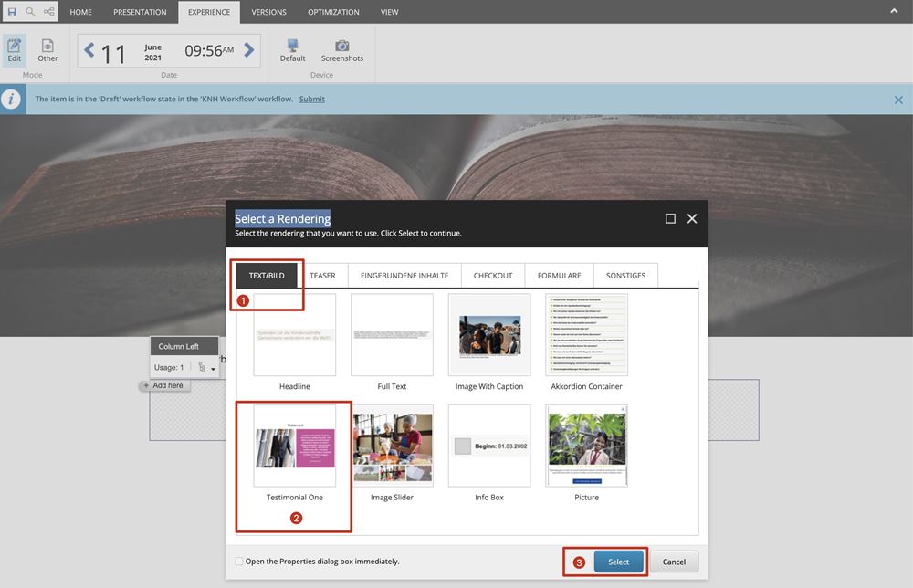Screen dimensions: 913x588
Task: Choose the Default device icon
Action: (x=292, y=50)
